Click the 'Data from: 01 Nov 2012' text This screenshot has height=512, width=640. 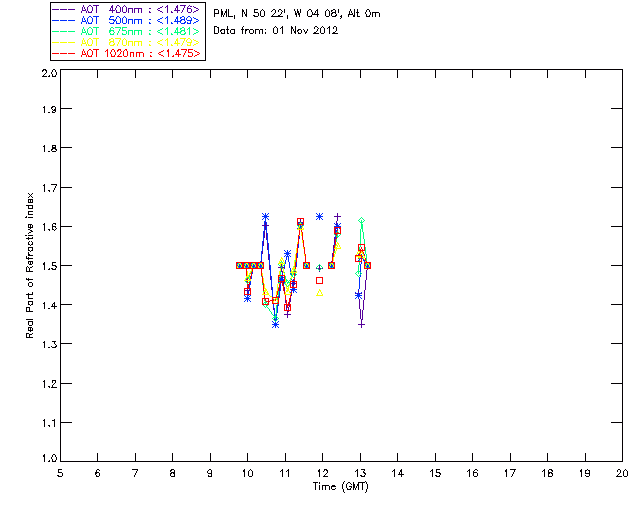[276, 30]
